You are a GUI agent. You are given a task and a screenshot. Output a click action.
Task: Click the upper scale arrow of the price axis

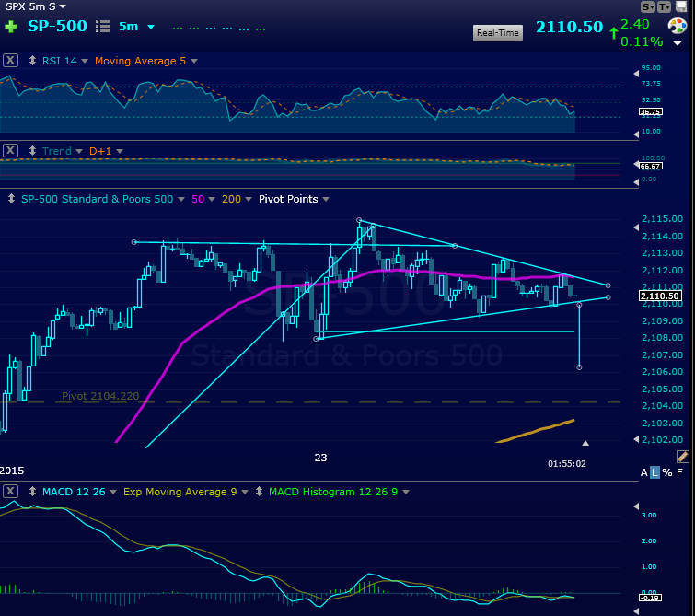click(636, 227)
